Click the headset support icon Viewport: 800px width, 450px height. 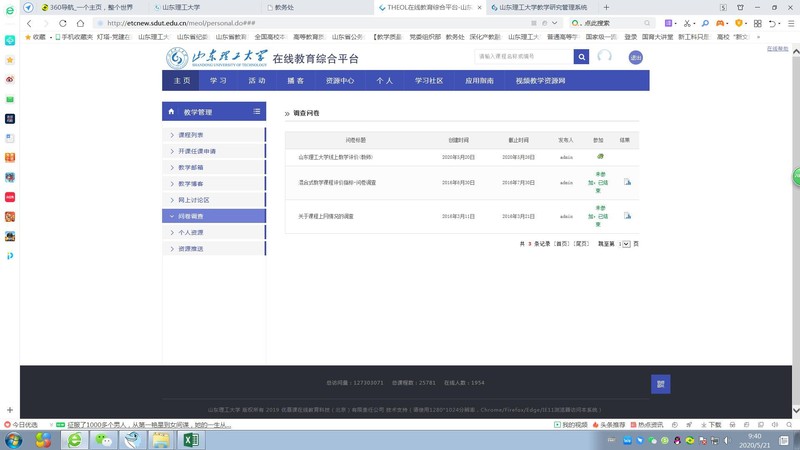(x=604, y=57)
